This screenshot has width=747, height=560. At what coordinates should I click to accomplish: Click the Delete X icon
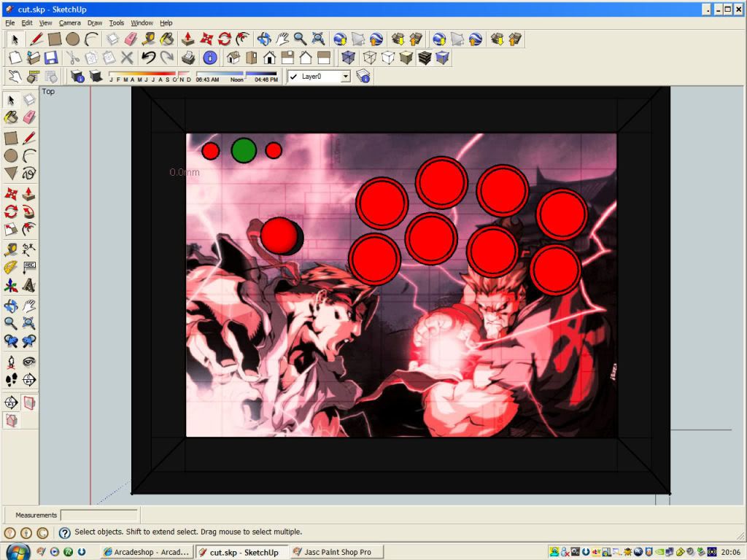point(127,58)
